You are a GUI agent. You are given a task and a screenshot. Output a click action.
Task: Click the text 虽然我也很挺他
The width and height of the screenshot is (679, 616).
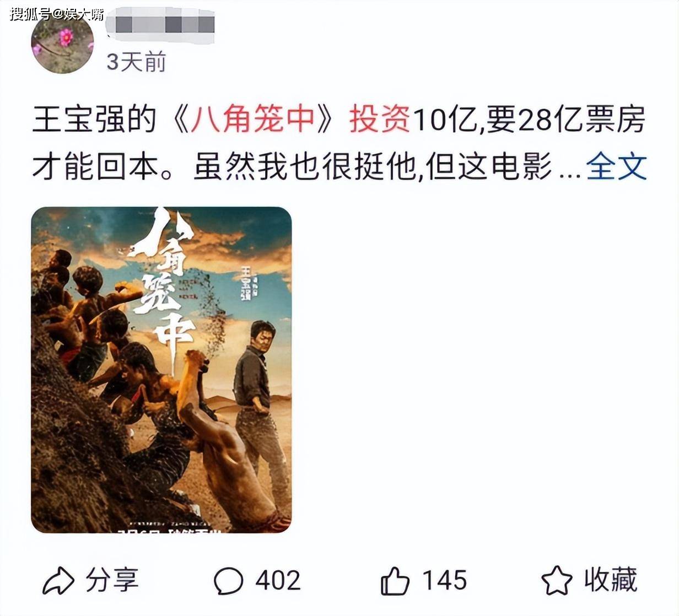tap(304, 166)
